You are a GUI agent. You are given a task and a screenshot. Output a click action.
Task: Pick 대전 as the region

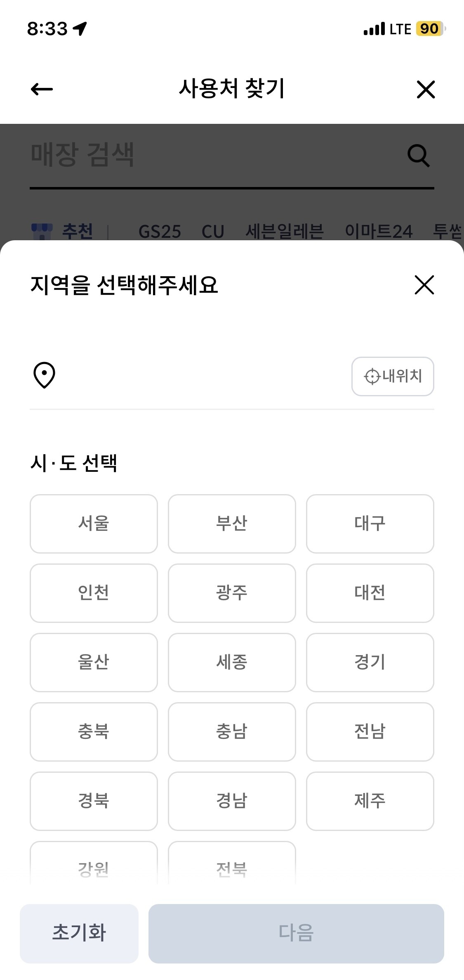370,593
